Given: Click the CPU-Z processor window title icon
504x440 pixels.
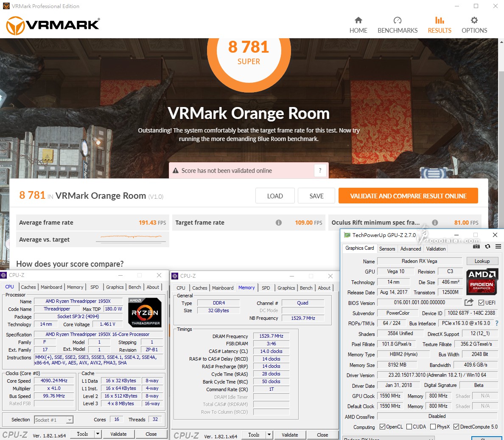Looking at the screenshot, I should pos(3,275).
